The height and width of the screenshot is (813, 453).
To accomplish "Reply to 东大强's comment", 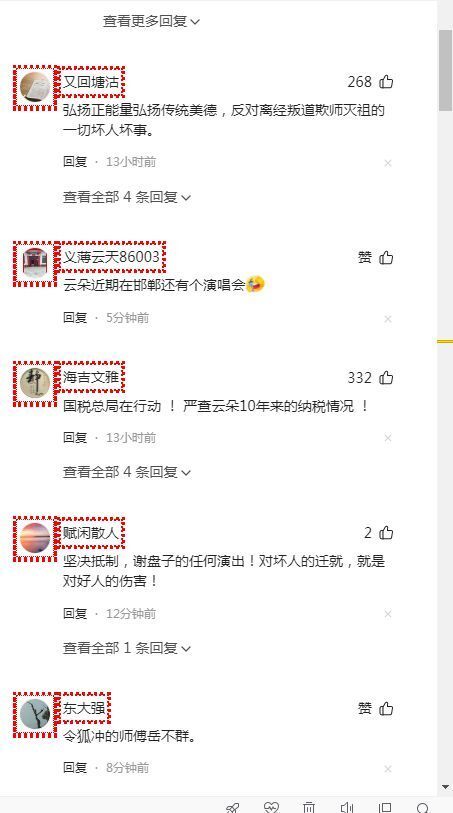I will point(75,767).
